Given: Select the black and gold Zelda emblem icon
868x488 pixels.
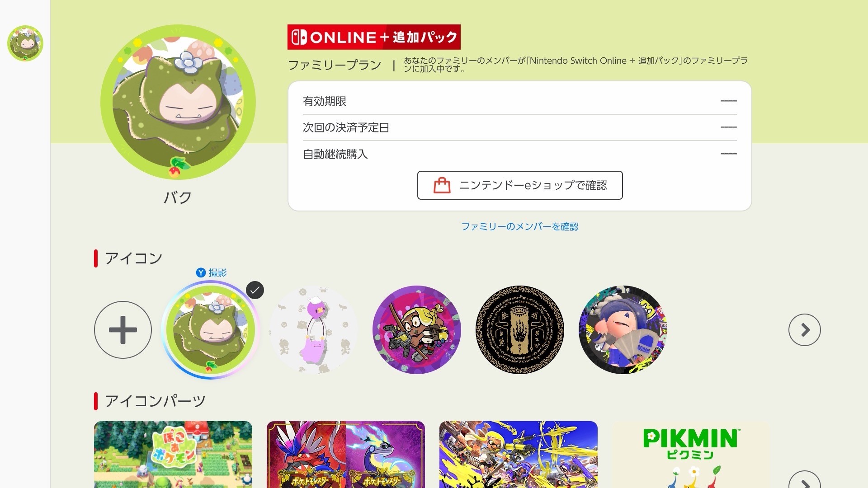Looking at the screenshot, I should coord(520,330).
